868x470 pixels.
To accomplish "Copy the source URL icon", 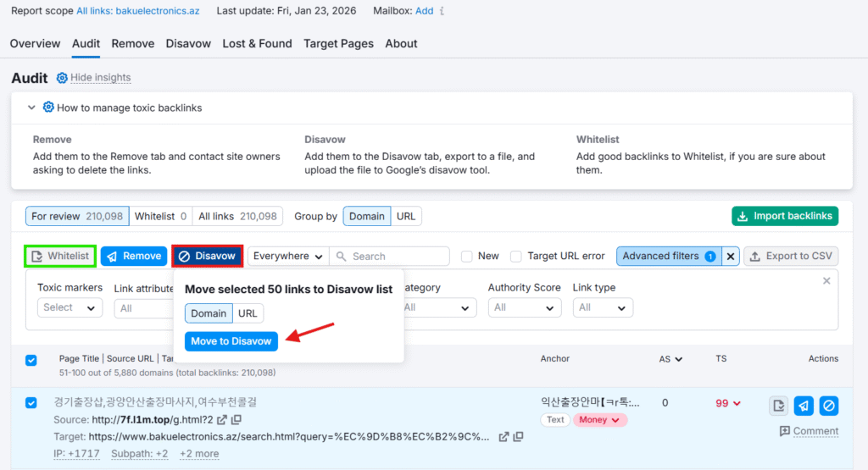I will coord(236,420).
